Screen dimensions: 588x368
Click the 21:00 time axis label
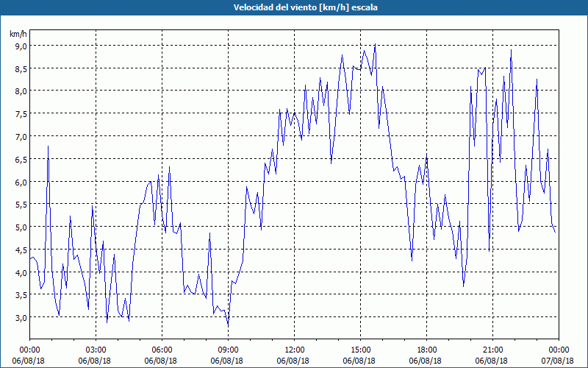coord(492,350)
